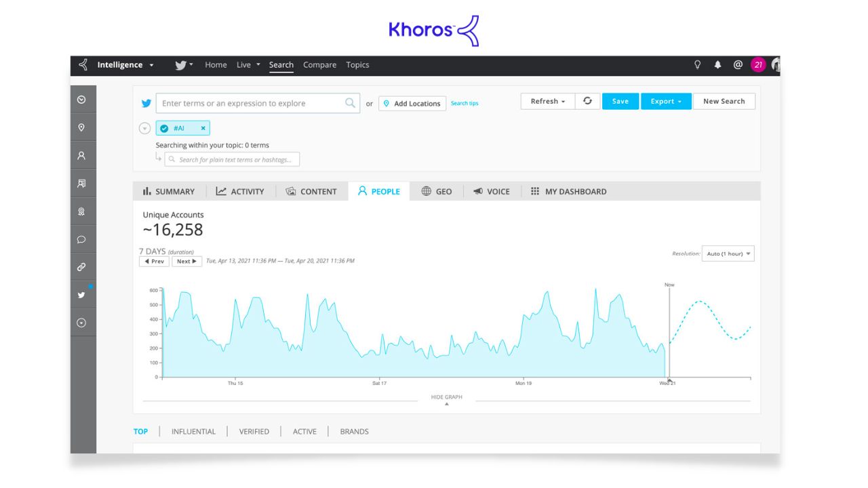Click the person sidebar icon
The width and height of the screenshot is (868, 488).
coord(81,155)
